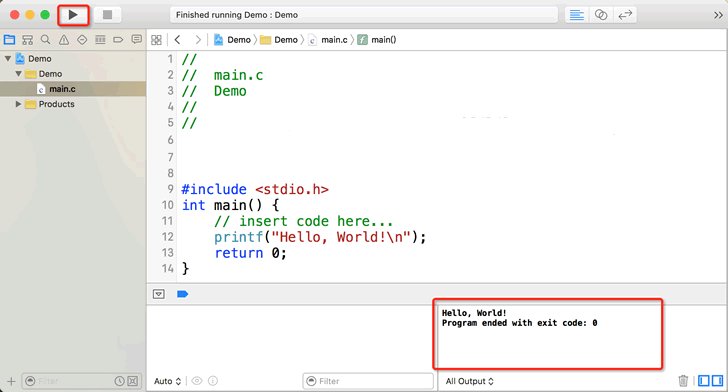Open the Project navigator folder icon
The image size is (728, 392).
point(9,40)
